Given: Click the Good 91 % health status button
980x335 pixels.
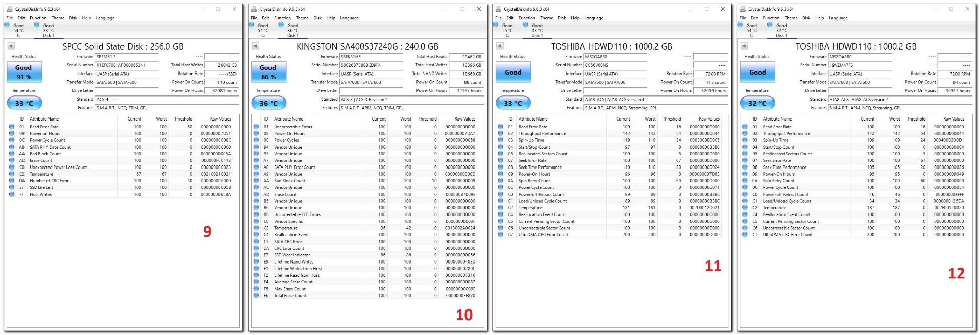Looking at the screenshot, I should (x=24, y=72).
